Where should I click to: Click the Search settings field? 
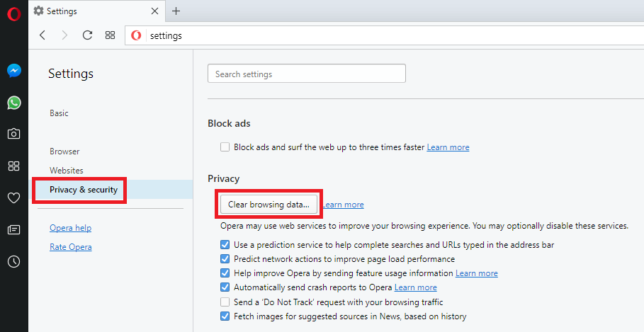pos(306,74)
